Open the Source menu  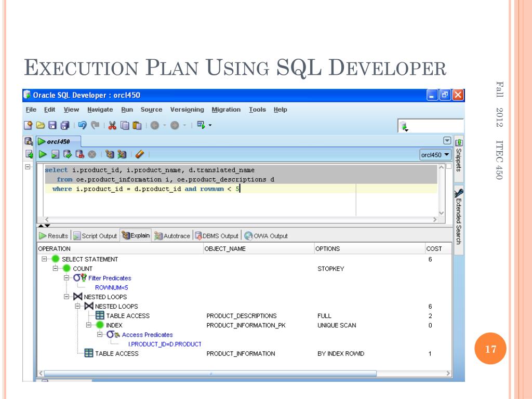tap(151, 110)
